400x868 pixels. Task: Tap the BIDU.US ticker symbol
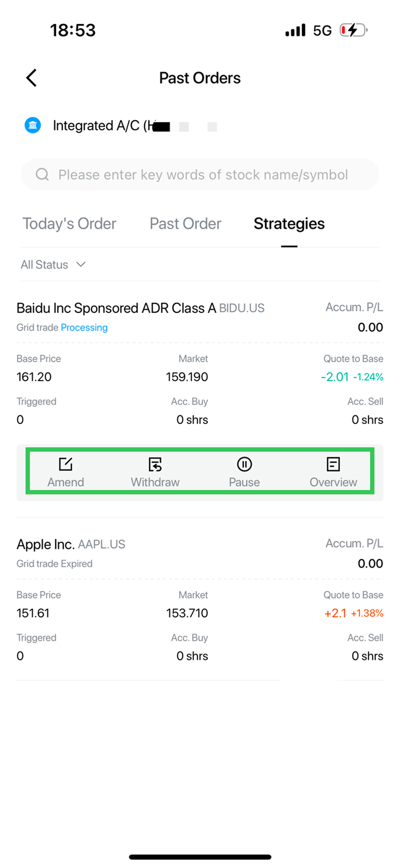coord(242,308)
